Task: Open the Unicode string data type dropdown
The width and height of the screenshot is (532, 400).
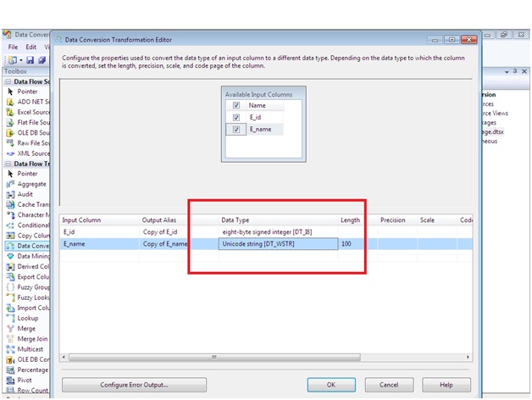Action: click(x=277, y=244)
